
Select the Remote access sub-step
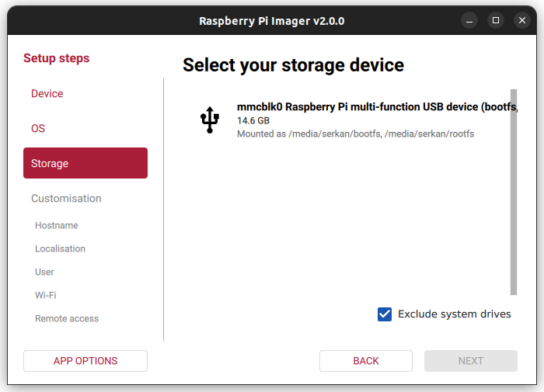[67, 319]
